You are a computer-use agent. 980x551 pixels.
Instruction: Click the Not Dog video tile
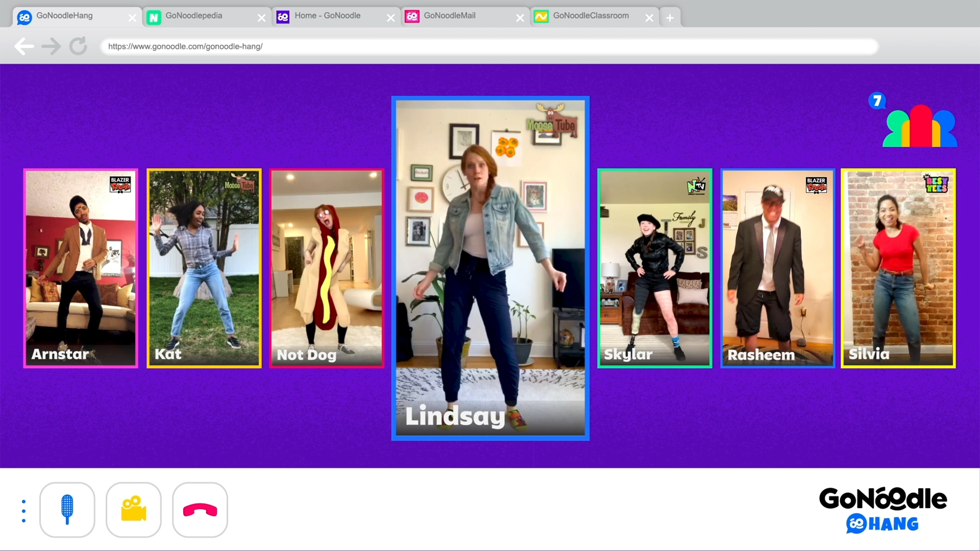(327, 268)
